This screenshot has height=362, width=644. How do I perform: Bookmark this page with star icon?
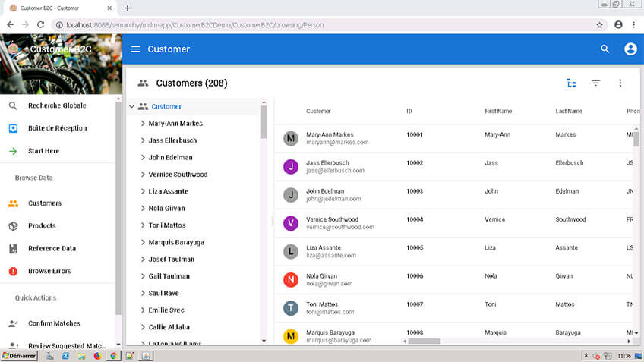[599, 24]
